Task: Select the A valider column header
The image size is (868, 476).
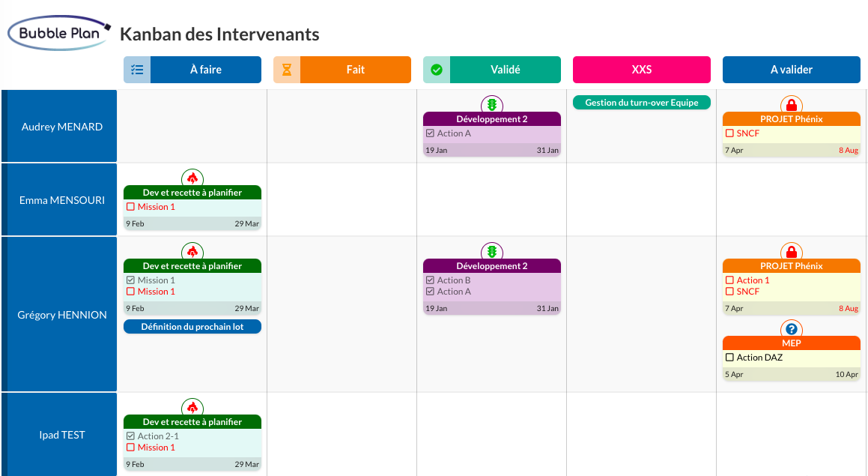Action: 791,69
